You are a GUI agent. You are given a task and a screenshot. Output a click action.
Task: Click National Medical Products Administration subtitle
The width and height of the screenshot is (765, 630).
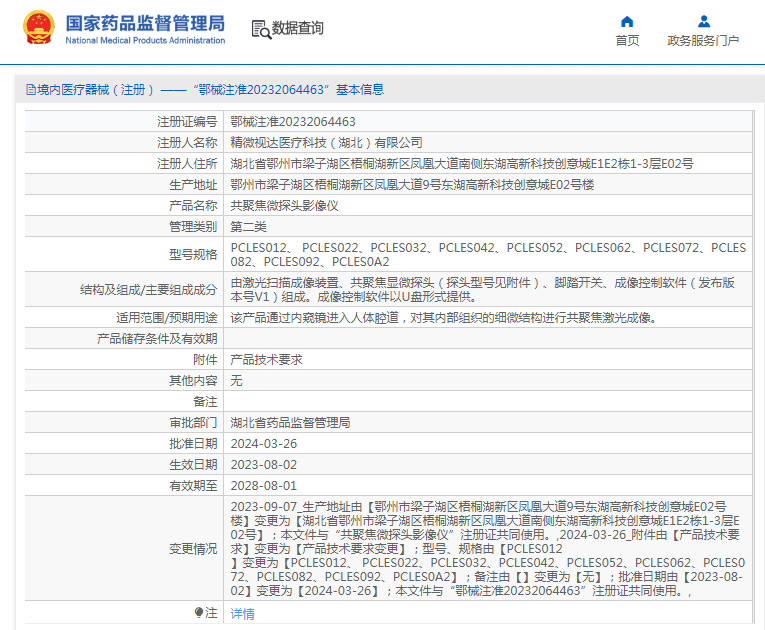pos(145,41)
